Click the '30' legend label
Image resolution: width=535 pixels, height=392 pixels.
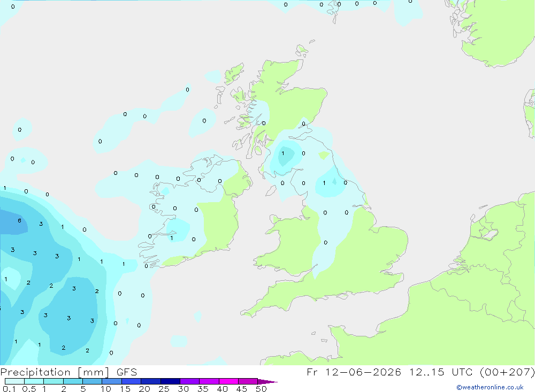(184, 389)
